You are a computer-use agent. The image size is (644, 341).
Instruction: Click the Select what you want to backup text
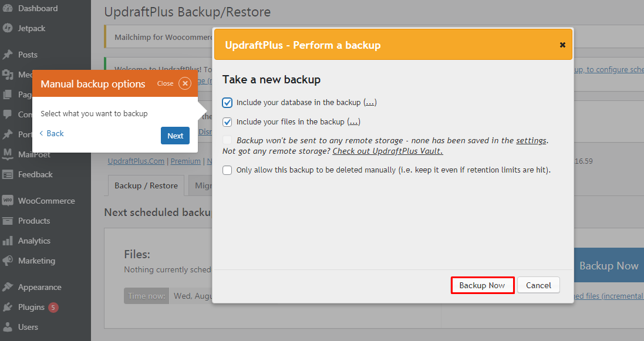tap(94, 113)
